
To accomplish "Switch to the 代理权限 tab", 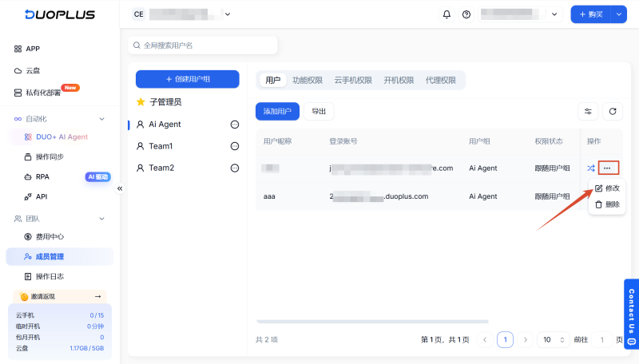I will click(441, 80).
